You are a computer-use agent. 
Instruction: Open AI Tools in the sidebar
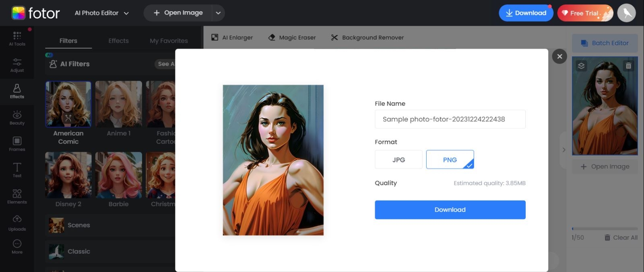pyautogui.click(x=17, y=39)
